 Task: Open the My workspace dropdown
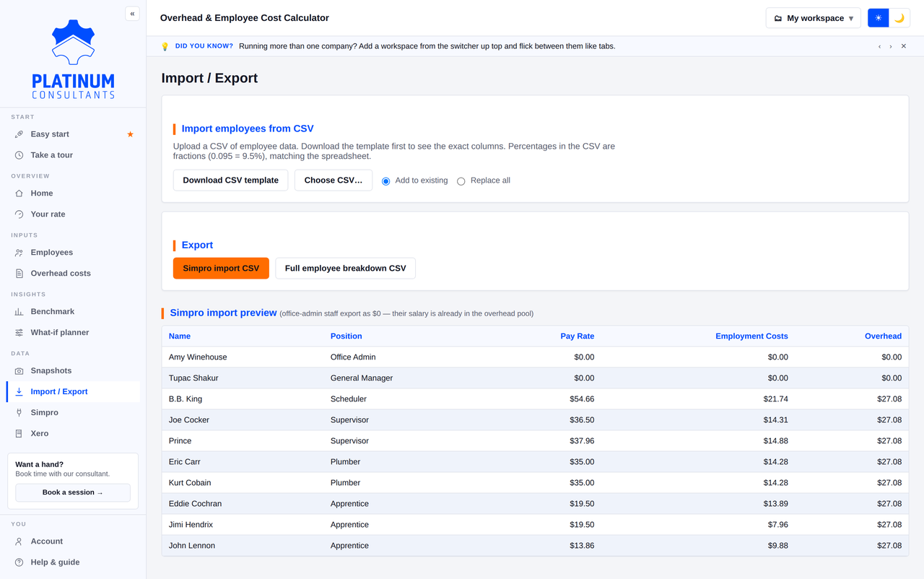(x=813, y=18)
